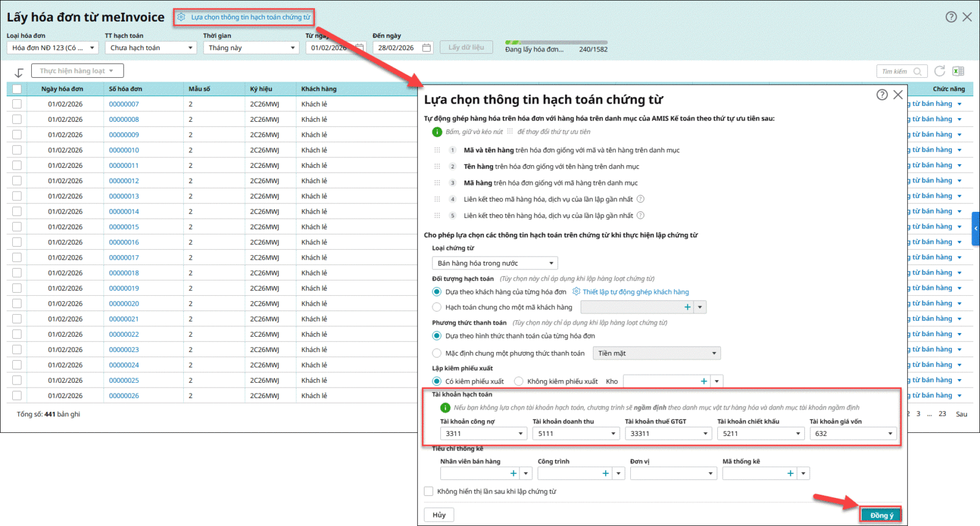The image size is (980, 526).
Task: Expand Tài khoản giá vốn 632 dropdown
Action: (x=890, y=434)
